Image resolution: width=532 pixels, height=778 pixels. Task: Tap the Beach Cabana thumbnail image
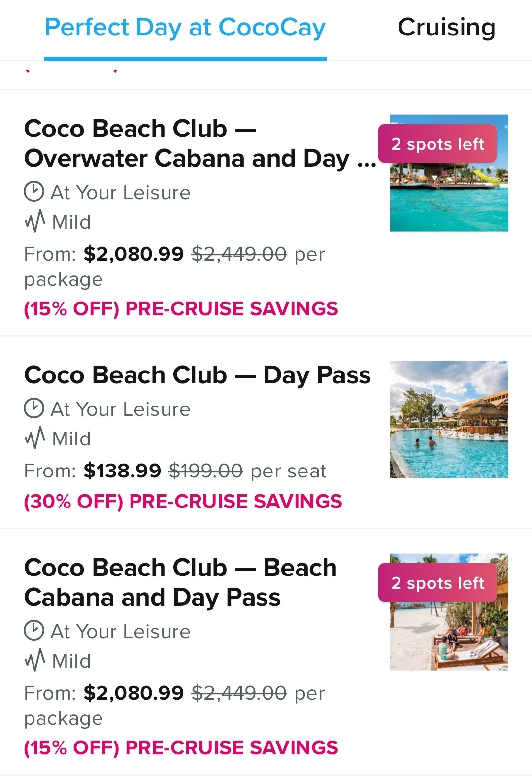coord(449,612)
